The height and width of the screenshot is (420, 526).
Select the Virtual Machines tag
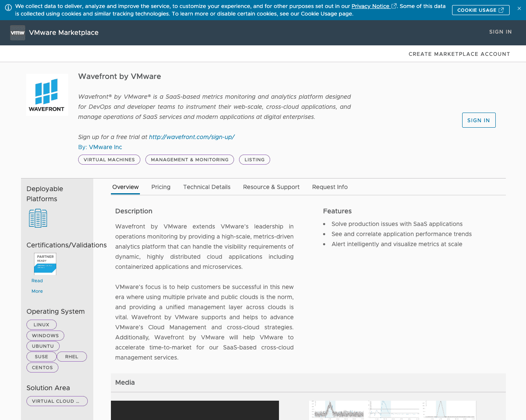(x=109, y=160)
